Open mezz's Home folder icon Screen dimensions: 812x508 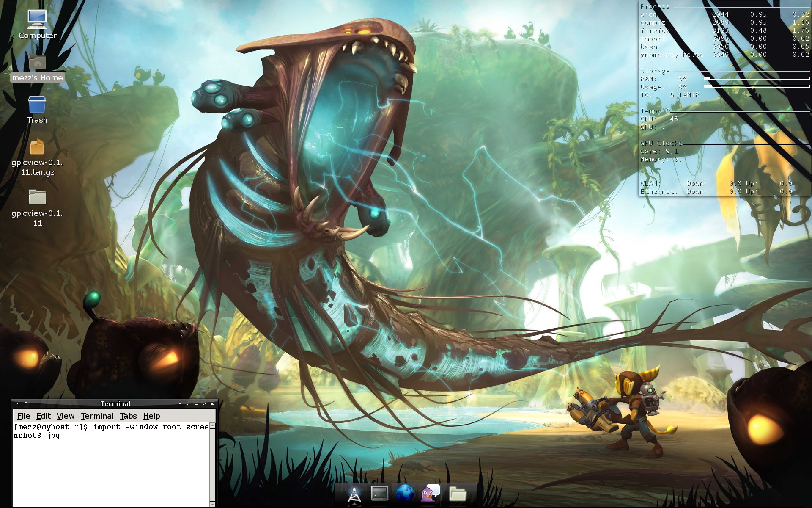tap(37, 68)
